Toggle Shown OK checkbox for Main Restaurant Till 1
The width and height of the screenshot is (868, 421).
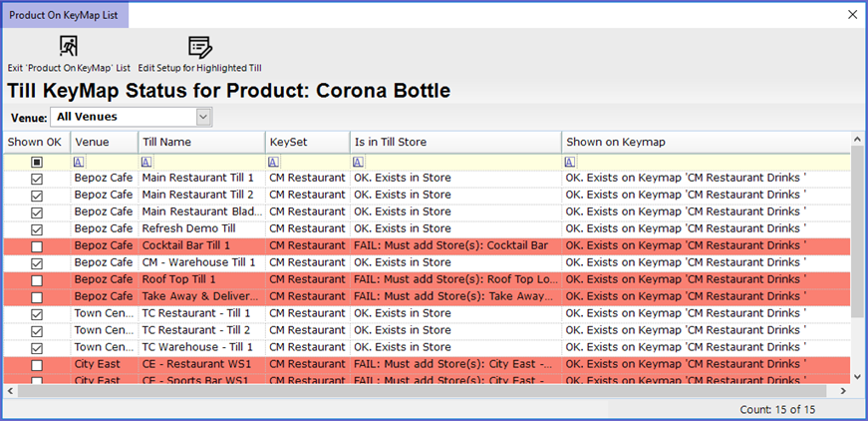[x=37, y=179]
